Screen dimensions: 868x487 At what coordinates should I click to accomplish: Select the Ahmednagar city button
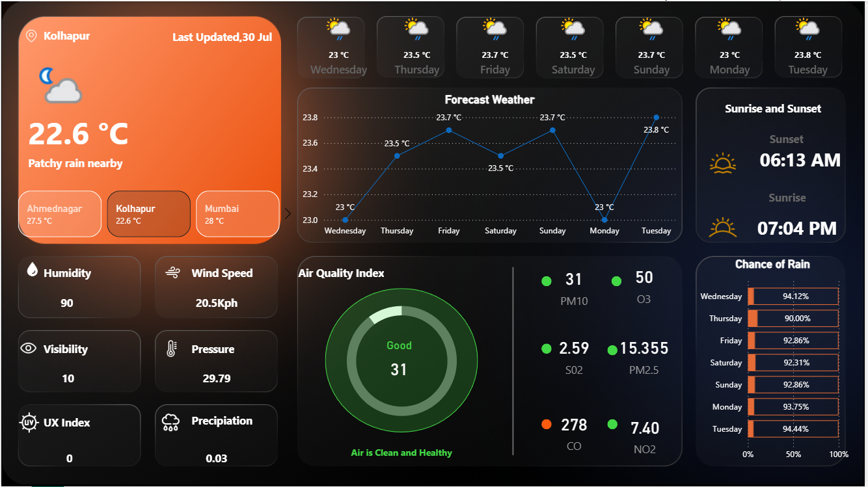pyautogui.click(x=60, y=213)
